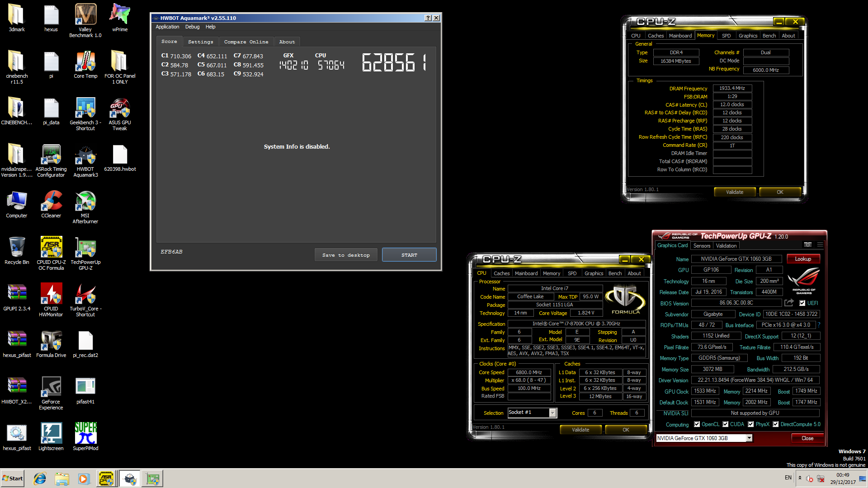This screenshot has width=868, height=488.
Task: Launch SuperPiMod desktop icon
Action: [85, 437]
